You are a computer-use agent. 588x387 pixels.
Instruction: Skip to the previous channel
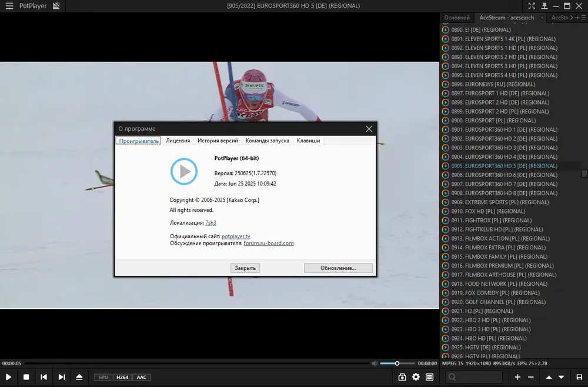(x=44, y=377)
